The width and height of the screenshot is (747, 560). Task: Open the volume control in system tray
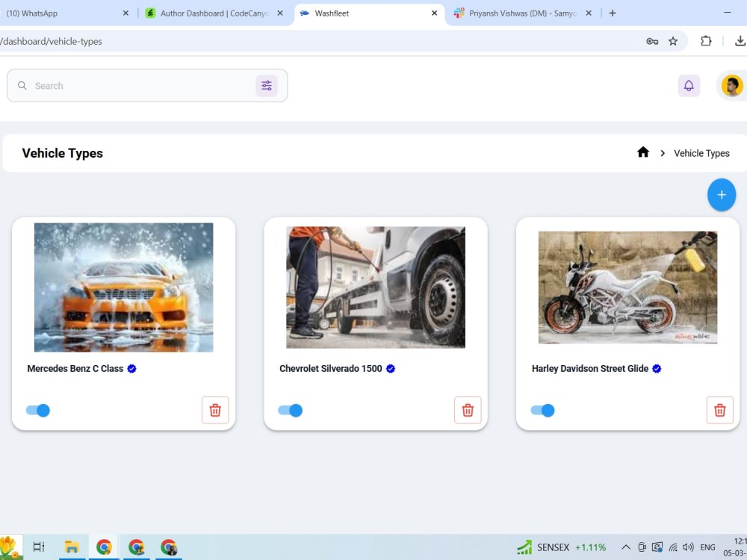click(x=688, y=547)
